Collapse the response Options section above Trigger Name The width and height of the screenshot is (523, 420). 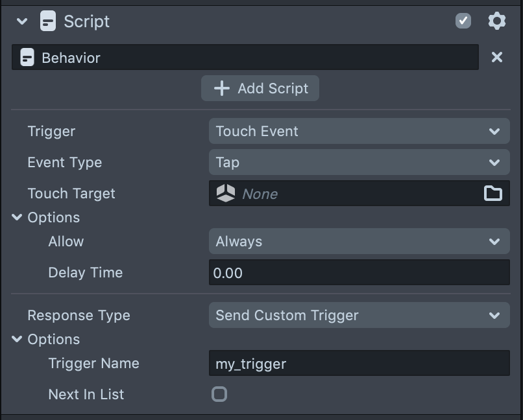point(17,340)
